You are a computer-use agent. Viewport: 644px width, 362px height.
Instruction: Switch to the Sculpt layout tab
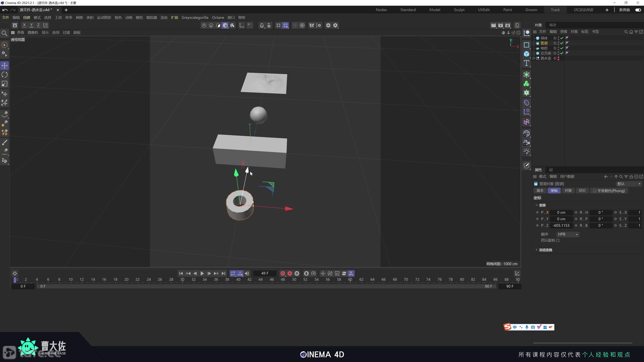click(x=459, y=10)
